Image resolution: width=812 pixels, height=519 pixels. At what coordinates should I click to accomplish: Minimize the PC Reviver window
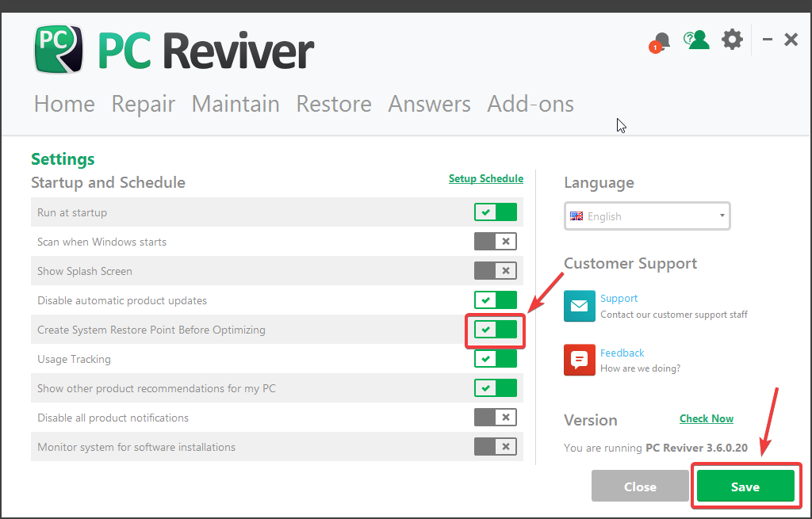[768, 40]
